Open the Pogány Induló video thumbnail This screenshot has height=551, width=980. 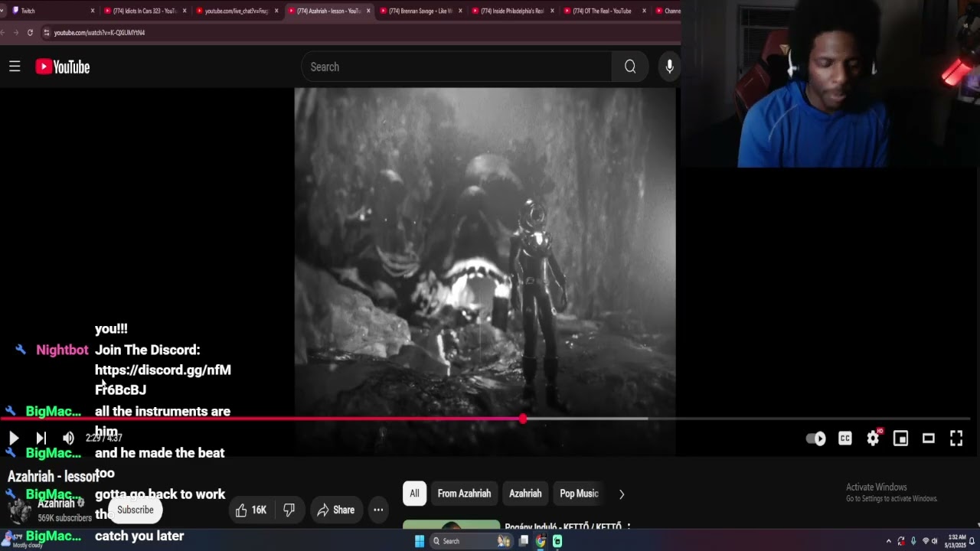click(451, 525)
